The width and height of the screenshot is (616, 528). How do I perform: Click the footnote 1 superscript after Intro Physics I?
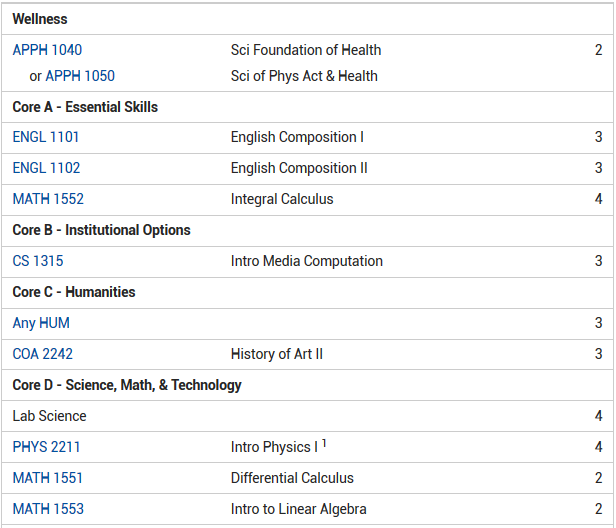(x=325, y=444)
